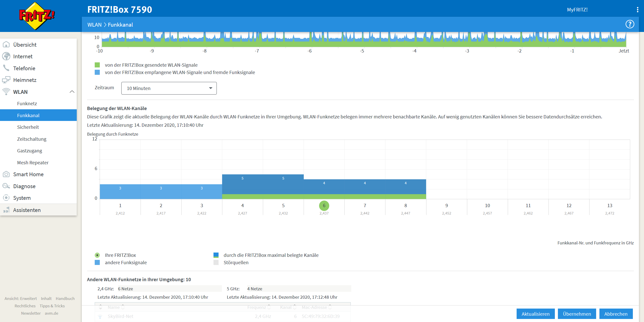Click the System icon
The image size is (644, 322).
[x=6, y=198]
